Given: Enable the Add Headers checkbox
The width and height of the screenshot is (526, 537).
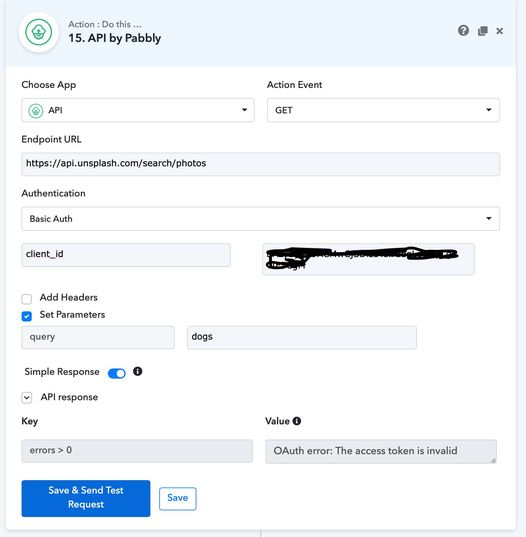Looking at the screenshot, I should pos(27,299).
